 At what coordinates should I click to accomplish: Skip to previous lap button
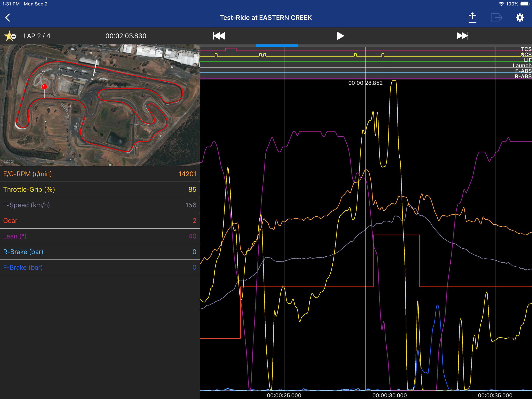(x=219, y=36)
